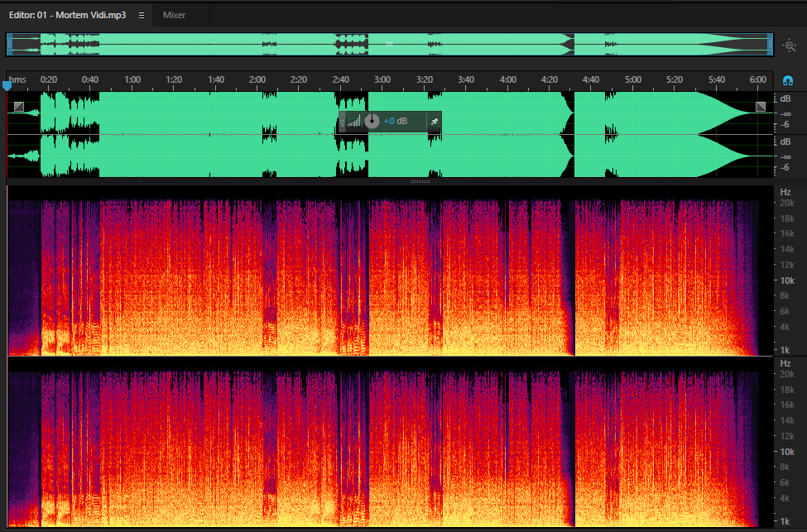This screenshot has width=807, height=532.
Task: Click the upper channel's dB scale label
Action: pyautogui.click(x=785, y=98)
